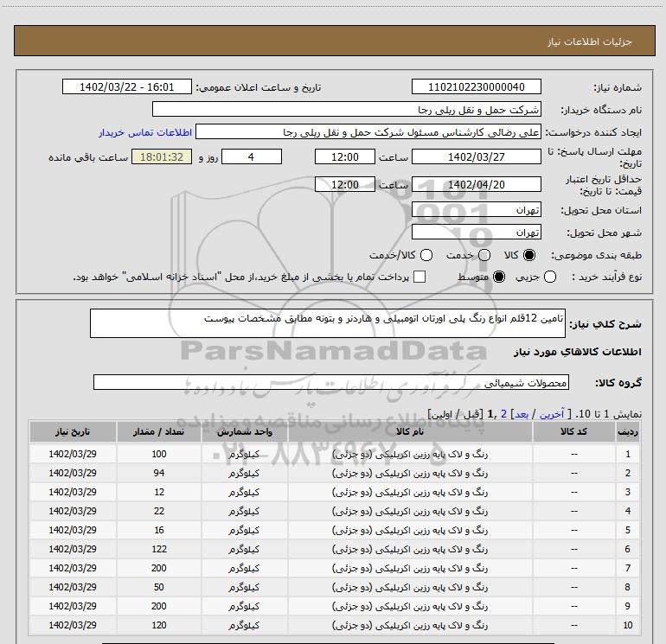Click the price validity date 1402/04/20

[476, 184]
